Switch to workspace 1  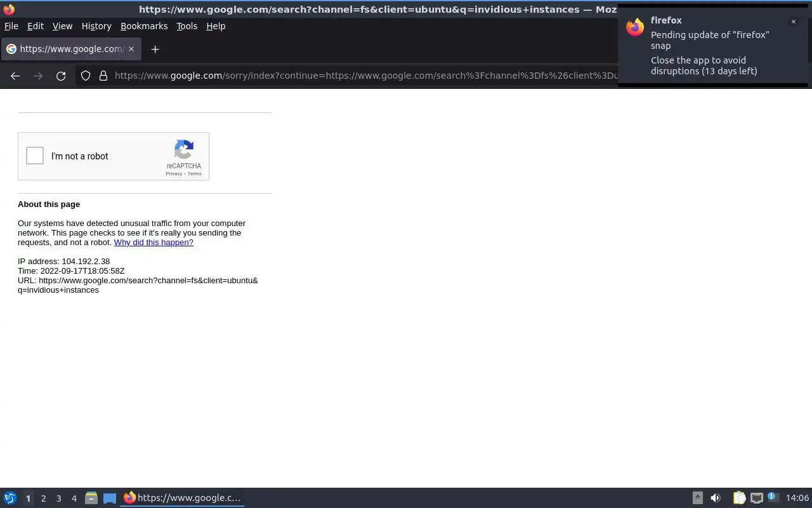coord(28,498)
